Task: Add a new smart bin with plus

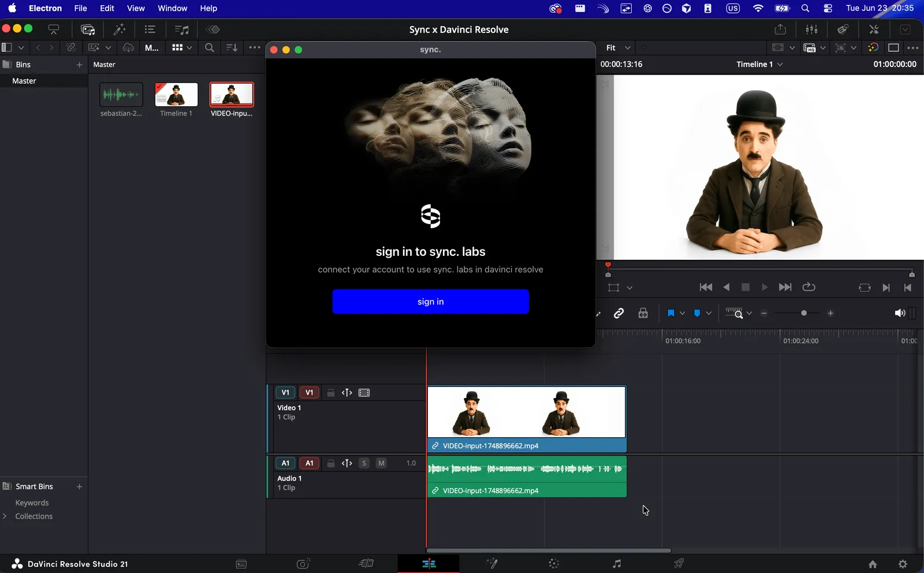Action: 80,486
